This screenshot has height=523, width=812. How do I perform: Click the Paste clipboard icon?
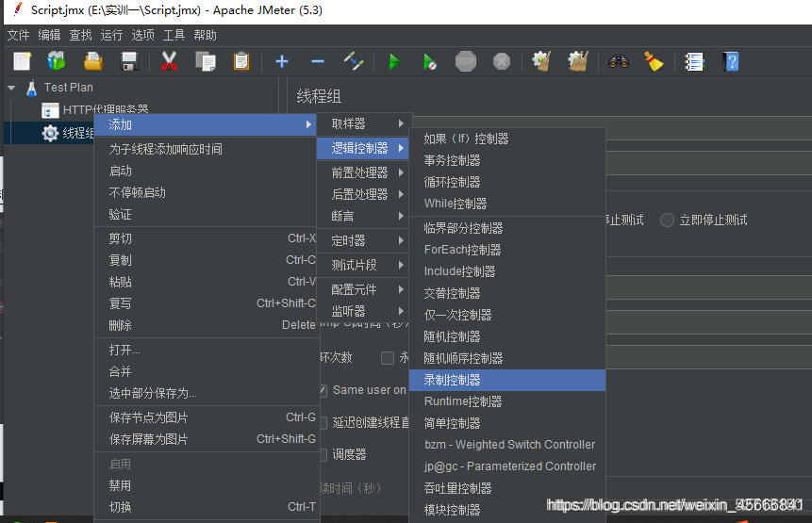pyautogui.click(x=241, y=61)
